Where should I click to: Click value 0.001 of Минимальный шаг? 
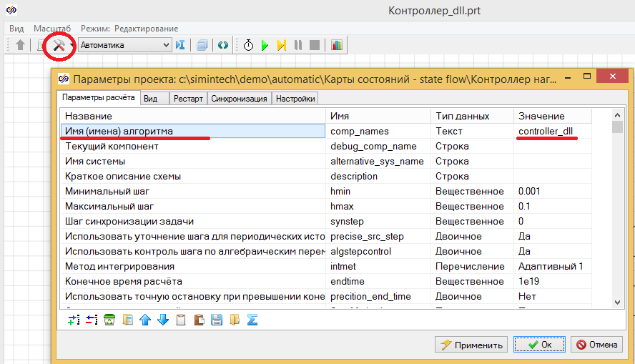click(x=553, y=191)
